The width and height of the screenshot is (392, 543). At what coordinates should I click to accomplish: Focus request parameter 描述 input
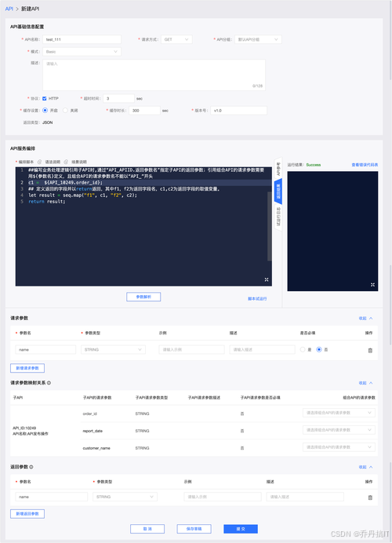[x=263, y=350]
